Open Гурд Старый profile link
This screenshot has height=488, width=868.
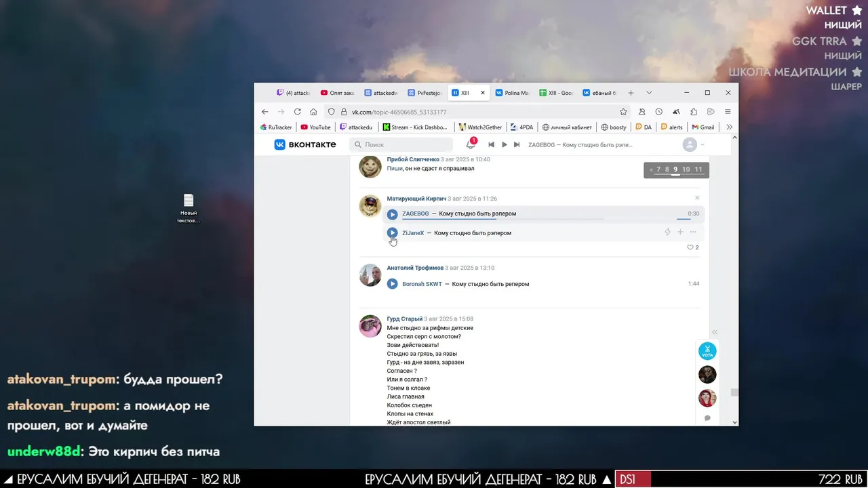coord(405,319)
